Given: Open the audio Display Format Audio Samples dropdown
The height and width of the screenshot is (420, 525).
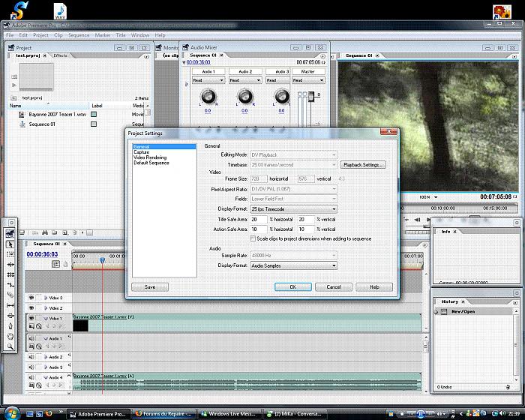Looking at the screenshot, I should click(x=294, y=265).
